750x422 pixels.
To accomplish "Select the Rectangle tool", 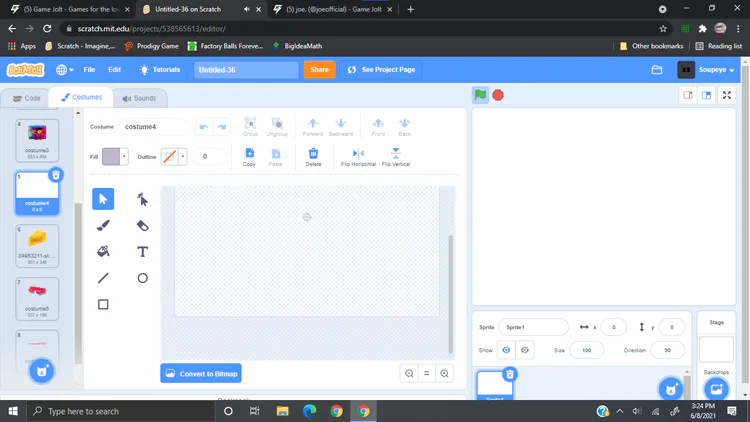I will [x=103, y=304].
